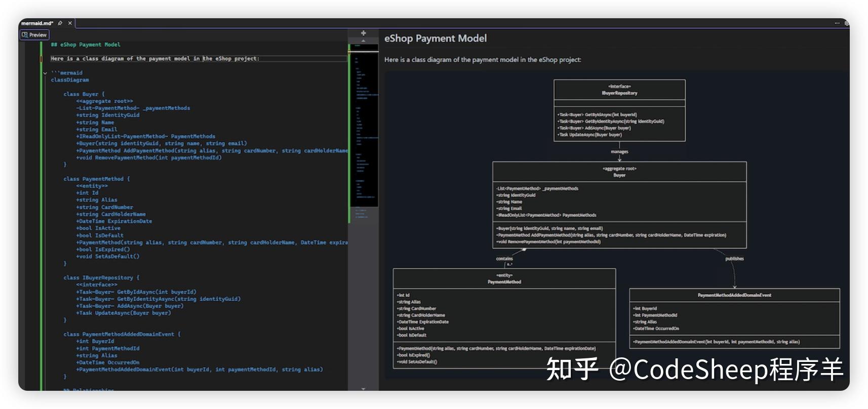Click the 'eShop Payment Model' preview heading

[436, 38]
